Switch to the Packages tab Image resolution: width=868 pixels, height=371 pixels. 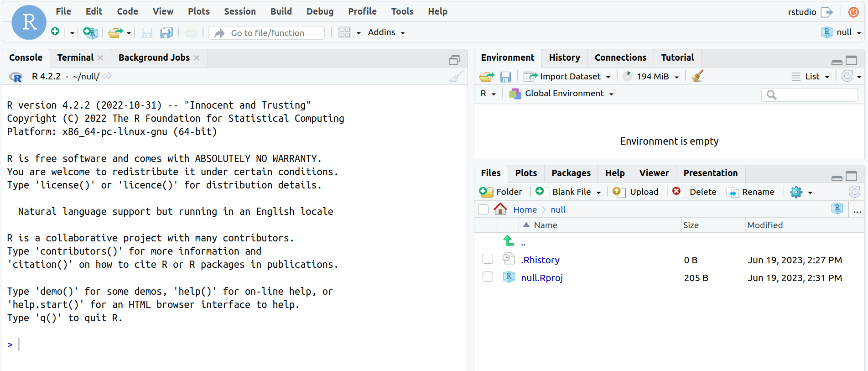pyautogui.click(x=571, y=173)
